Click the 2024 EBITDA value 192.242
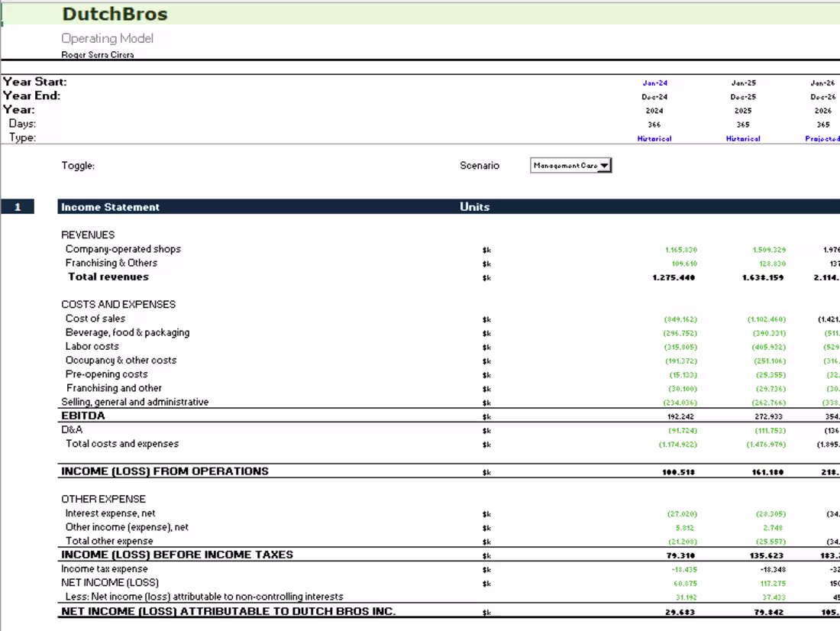 (681, 416)
